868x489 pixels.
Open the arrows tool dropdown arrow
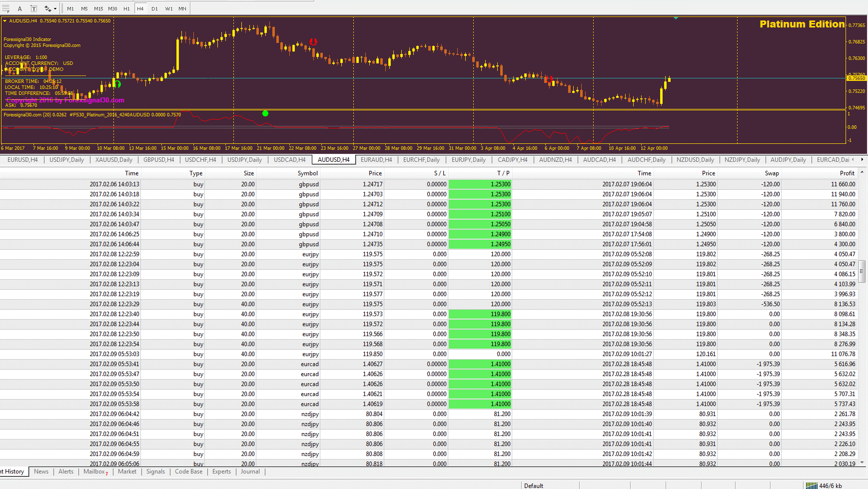pyautogui.click(x=55, y=8)
